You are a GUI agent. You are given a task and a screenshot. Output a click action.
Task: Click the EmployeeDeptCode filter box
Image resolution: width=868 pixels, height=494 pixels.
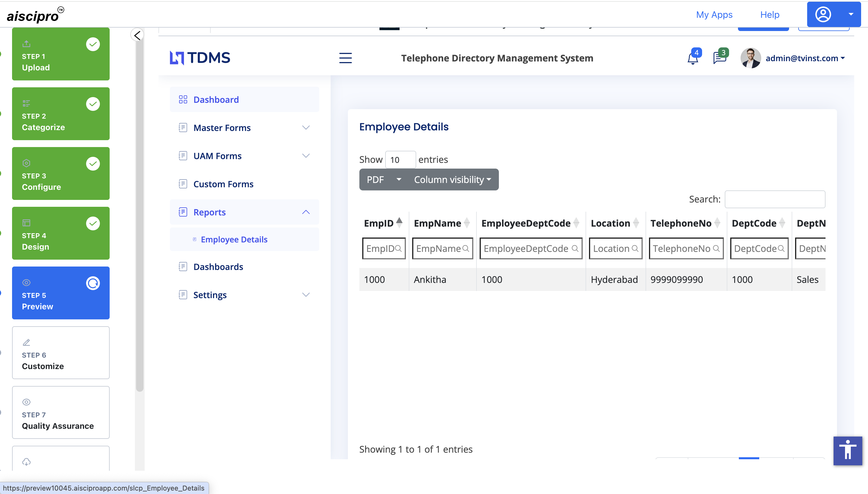(531, 248)
